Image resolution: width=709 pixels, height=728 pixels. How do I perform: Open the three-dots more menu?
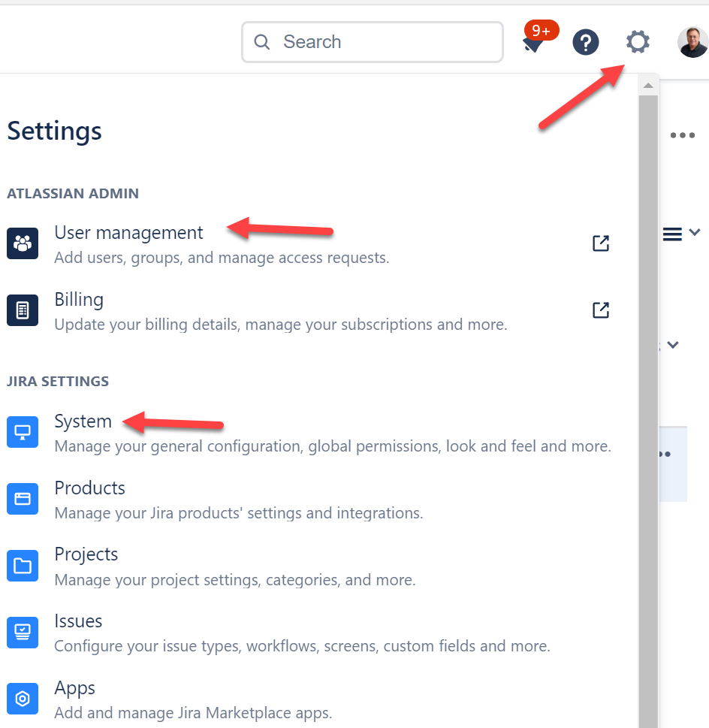pyautogui.click(x=683, y=135)
